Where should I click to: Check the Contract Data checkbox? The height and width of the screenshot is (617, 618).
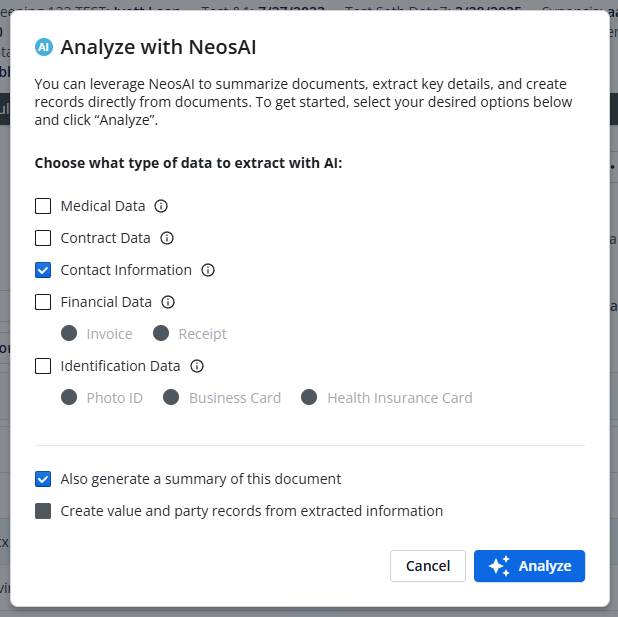point(43,238)
